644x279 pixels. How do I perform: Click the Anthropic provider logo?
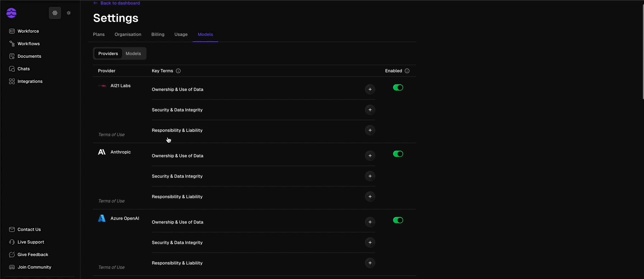[x=102, y=152]
